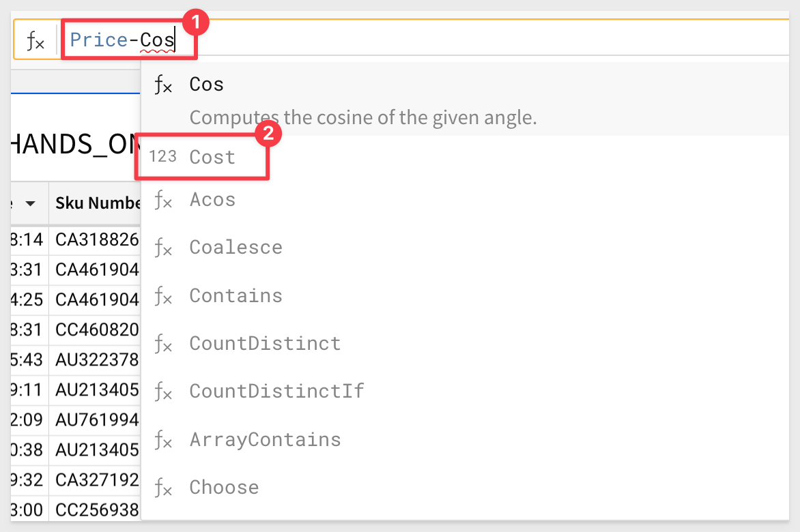This screenshot has width=800, height=532.
Task: Click the fx icon next to Acos
Action: coord(163,200)
